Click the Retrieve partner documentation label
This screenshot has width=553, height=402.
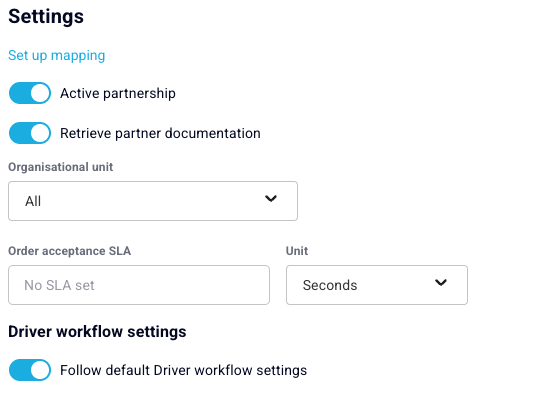pos(160,133)
